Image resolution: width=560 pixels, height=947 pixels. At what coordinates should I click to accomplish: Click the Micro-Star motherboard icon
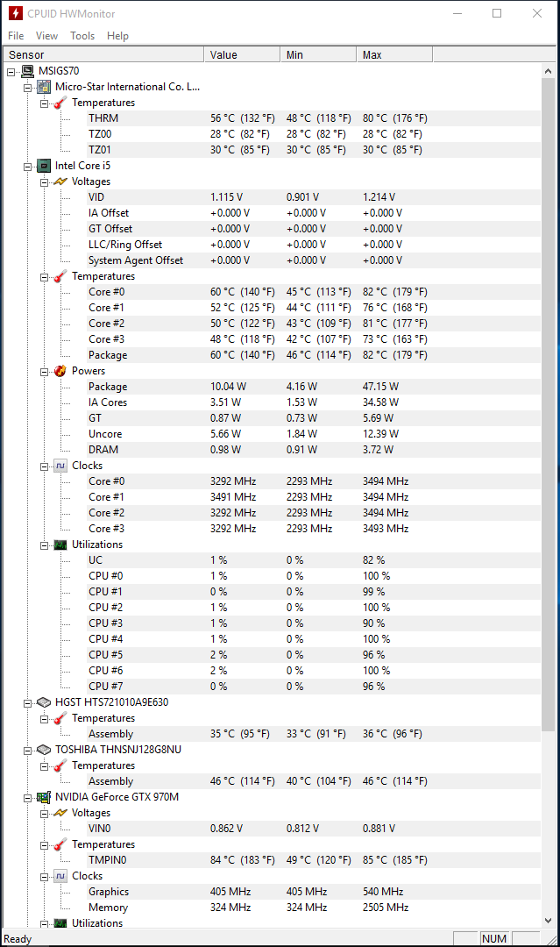(44, 87)
